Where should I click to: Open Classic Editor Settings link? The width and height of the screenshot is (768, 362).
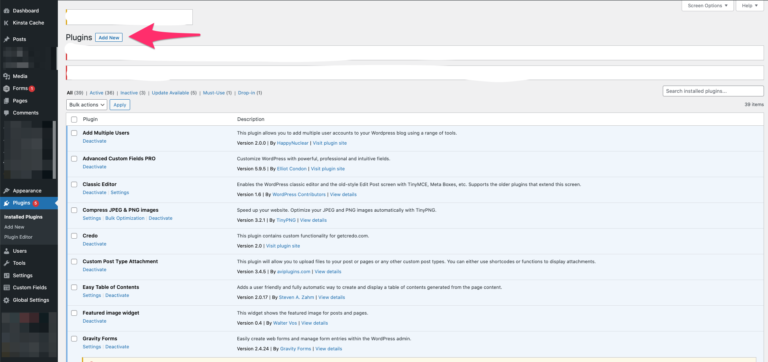(x=120, y=193)
